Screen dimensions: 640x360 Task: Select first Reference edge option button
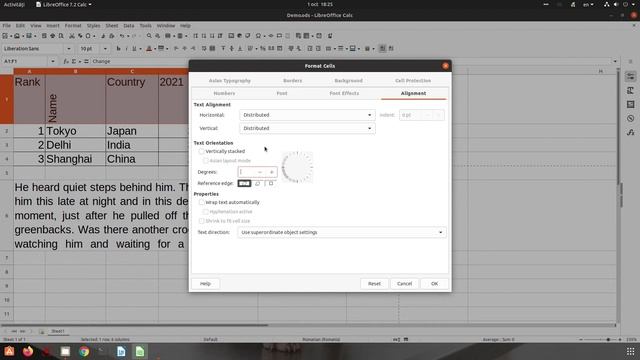tap(244, 183)
